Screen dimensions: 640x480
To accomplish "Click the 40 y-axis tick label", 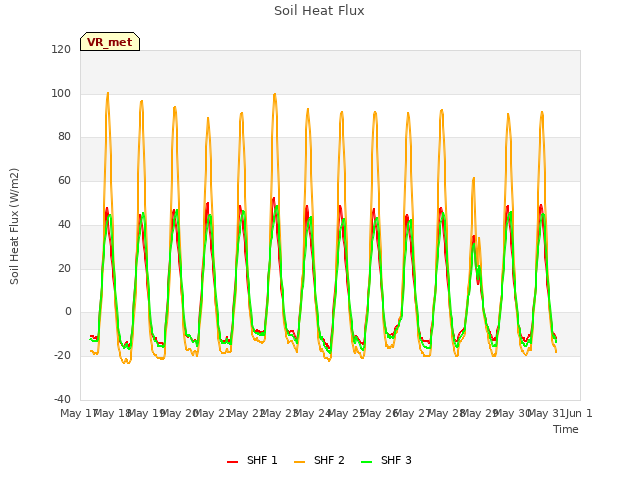I will (x=64, y=224).
